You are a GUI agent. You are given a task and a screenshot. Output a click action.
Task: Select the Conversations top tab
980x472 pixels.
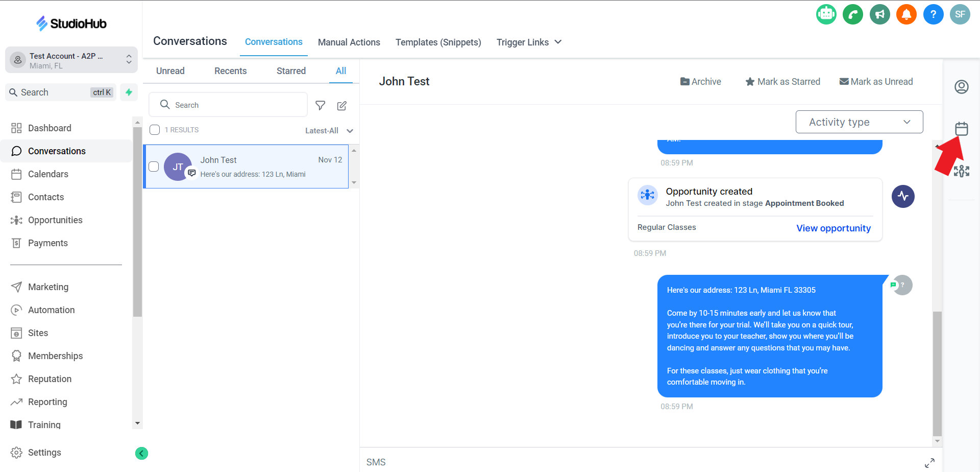(x=274, y=42)
